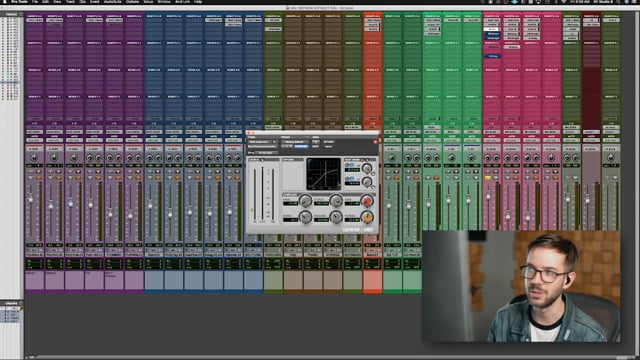Click the Attack knob in the compressor plugin

336,200
